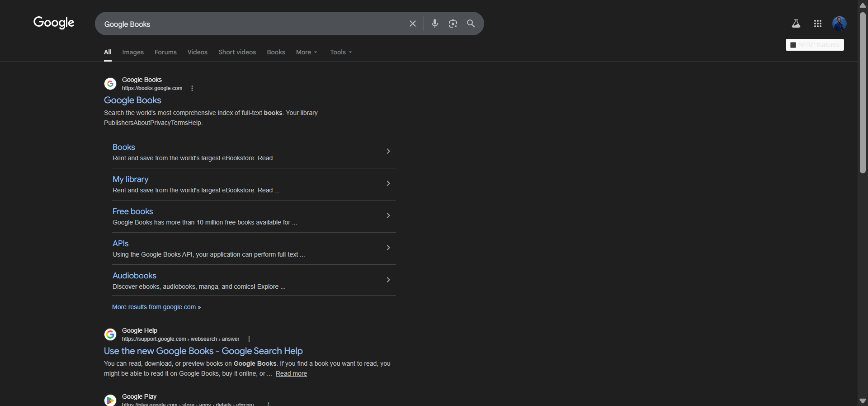This screenshot has height=406, width=868.
Task: Click Google Play result favicon
Action: click(x=110, y=401)
